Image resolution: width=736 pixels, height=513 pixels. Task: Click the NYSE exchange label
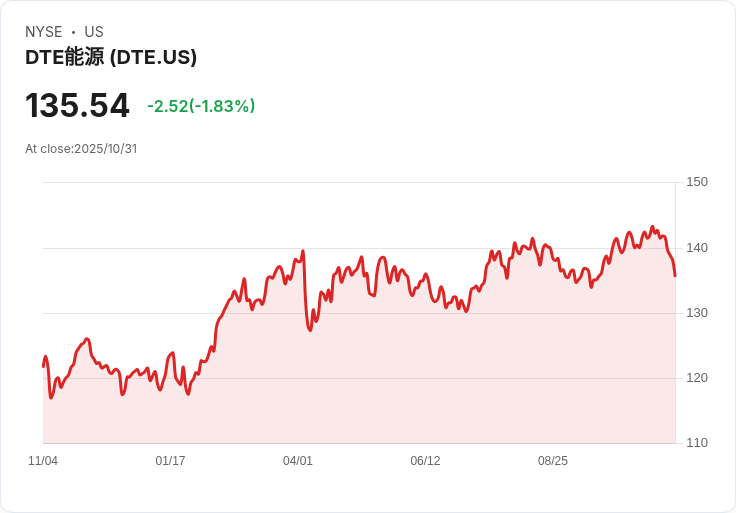43,32
